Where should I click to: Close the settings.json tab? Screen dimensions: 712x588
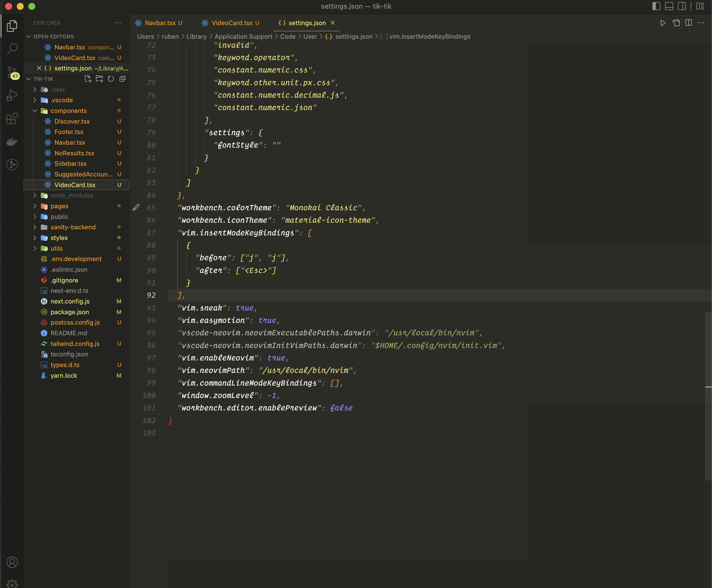[x=333, y=23]
